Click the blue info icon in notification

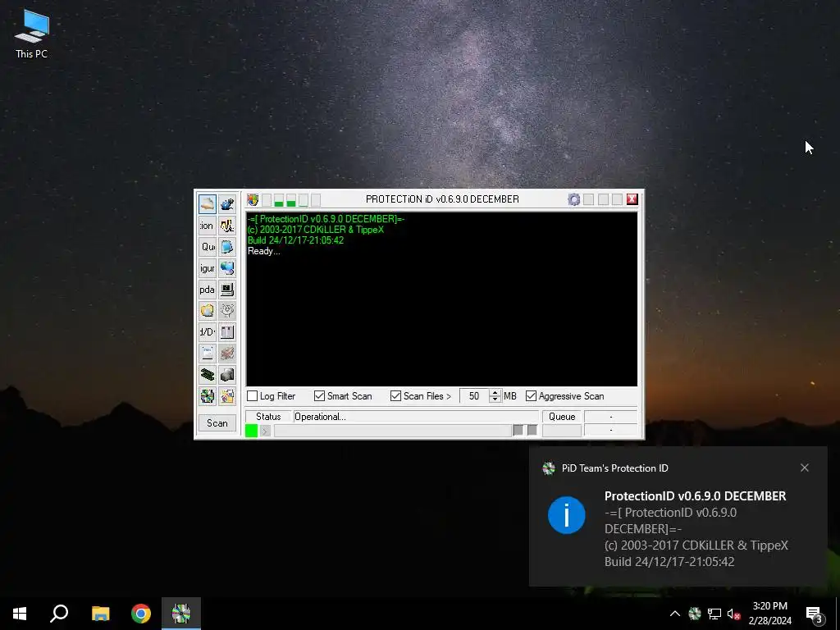[x=566, y=515]
